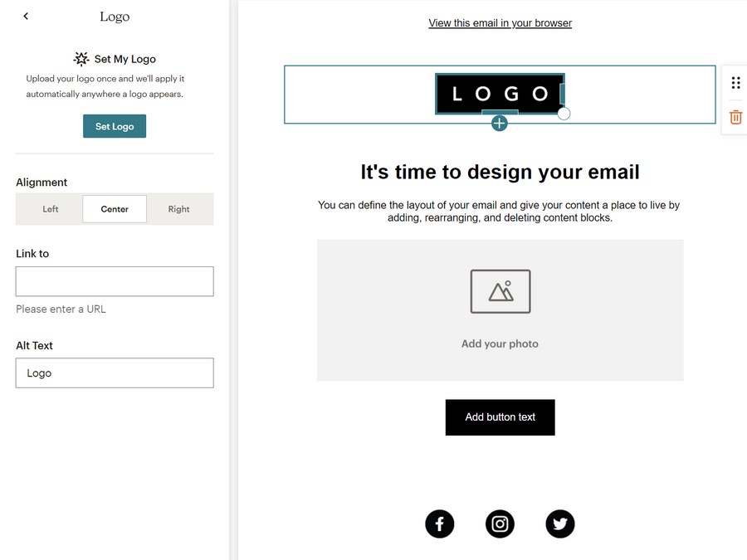The width and height of the screenshot is (747, 560).
Task: Click the photo placeholder icon
Action: [x=500, y=291]
